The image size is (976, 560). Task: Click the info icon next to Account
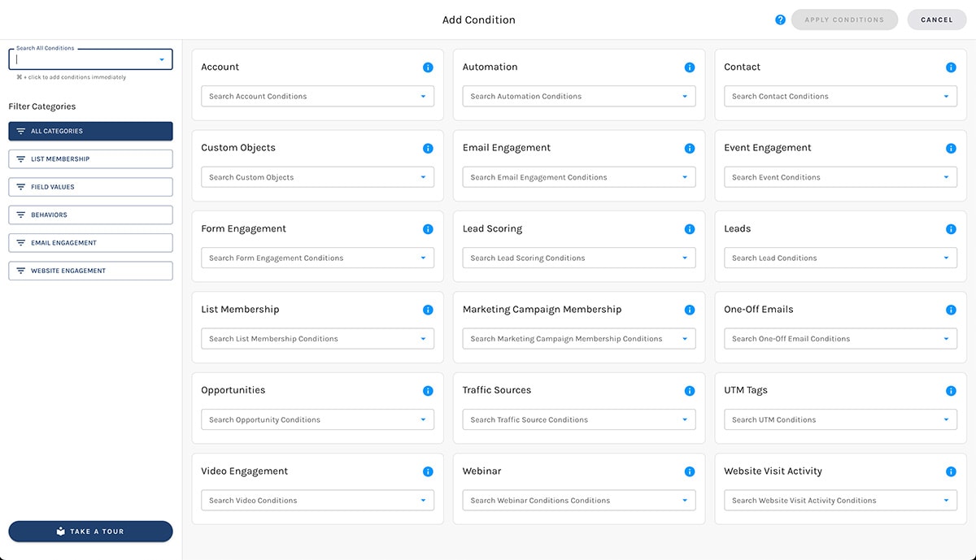428,67
